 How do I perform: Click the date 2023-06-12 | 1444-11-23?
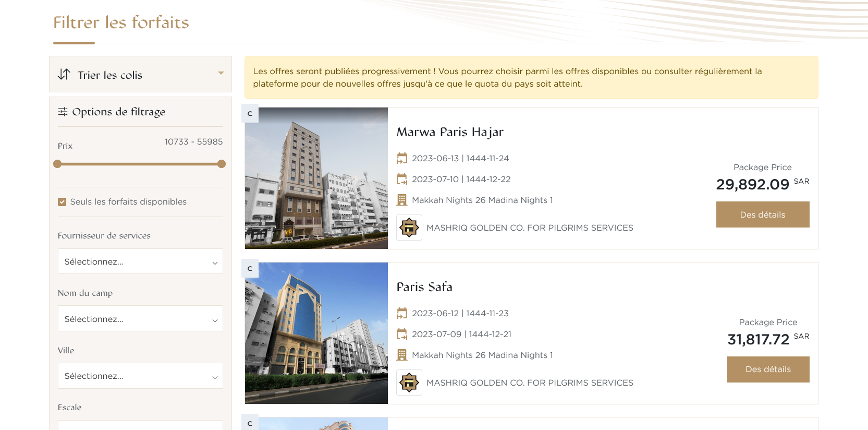460,313
